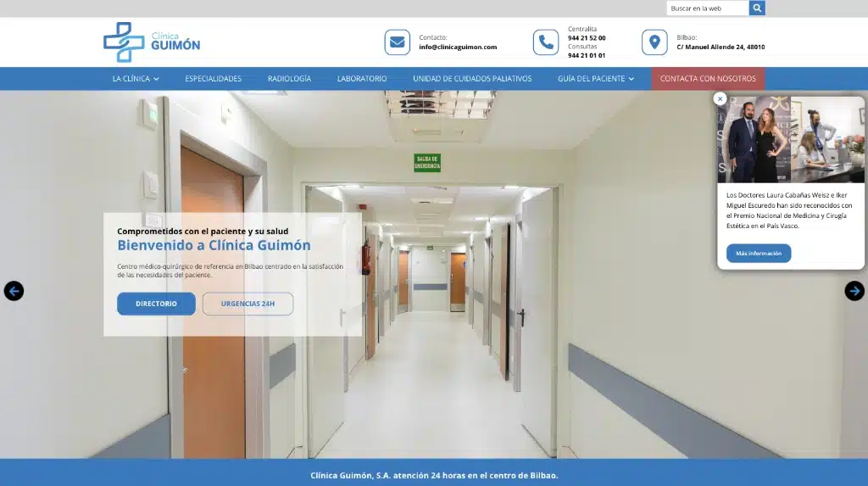This screenshot has height=486, width=868.
Task: Click the Clínica Guimón logo
Action: [152, 42]
